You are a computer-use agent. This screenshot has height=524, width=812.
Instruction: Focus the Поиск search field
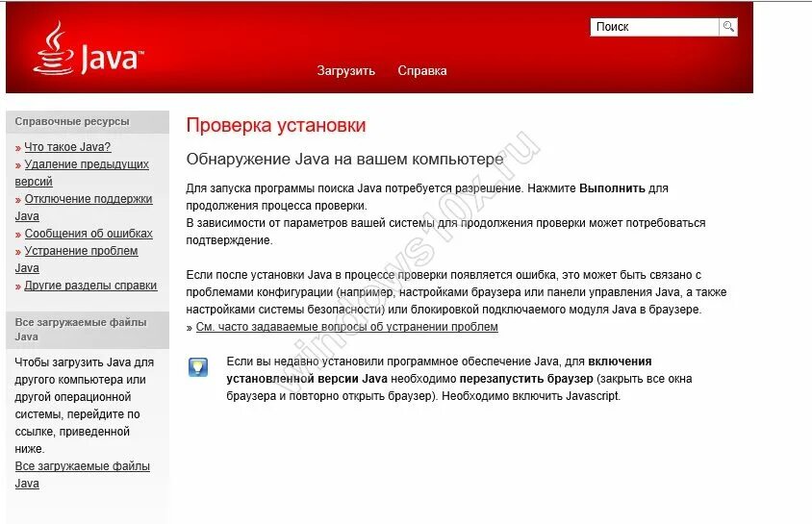(x=654, y=27)
